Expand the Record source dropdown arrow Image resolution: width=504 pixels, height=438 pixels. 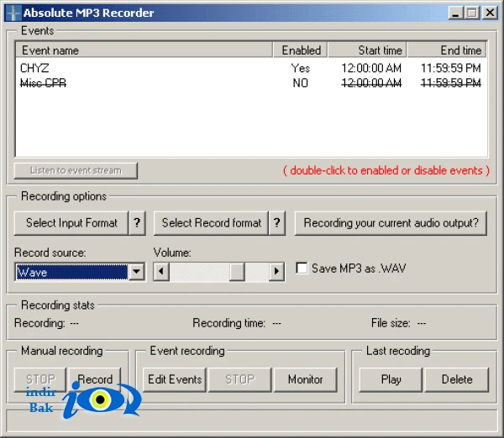(137, 272)
